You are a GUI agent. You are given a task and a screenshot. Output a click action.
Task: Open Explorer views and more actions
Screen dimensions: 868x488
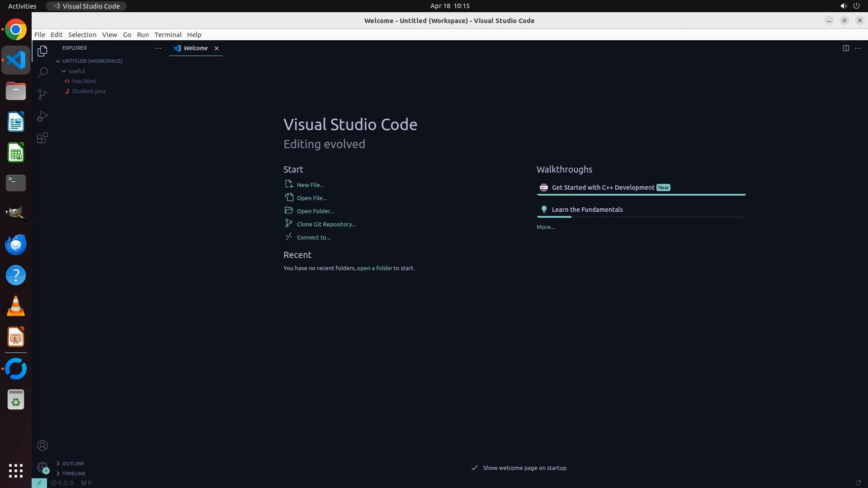pos(158,48)
